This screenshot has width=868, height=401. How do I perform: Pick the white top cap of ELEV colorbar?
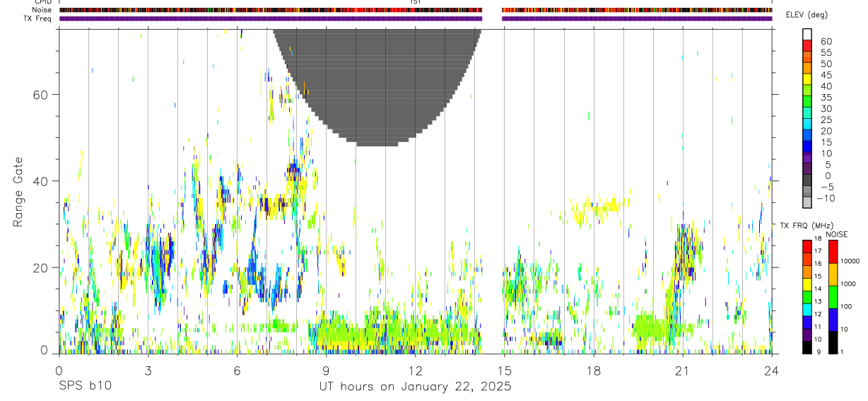(x=807, y=35)
